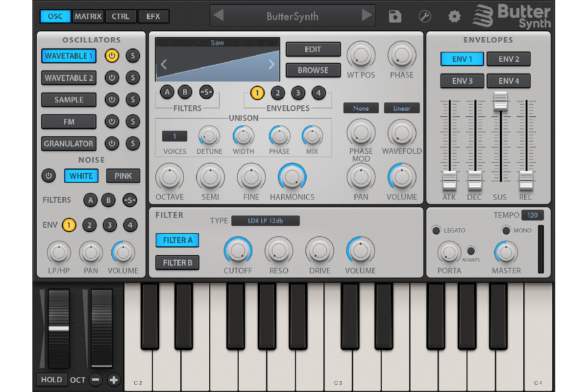Click the BROWSE wavetable button
Viewport: 588px width, 392px height.
313,70
